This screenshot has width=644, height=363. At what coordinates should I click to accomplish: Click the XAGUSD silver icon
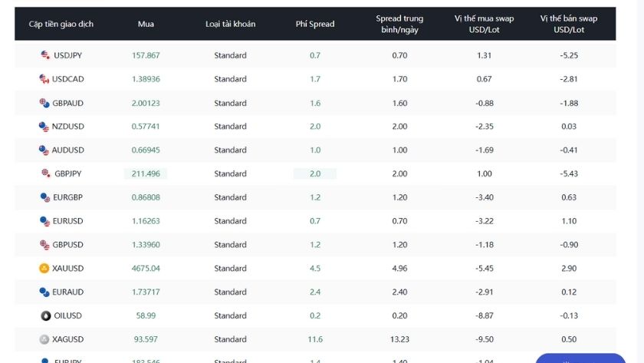click(44, 339)
